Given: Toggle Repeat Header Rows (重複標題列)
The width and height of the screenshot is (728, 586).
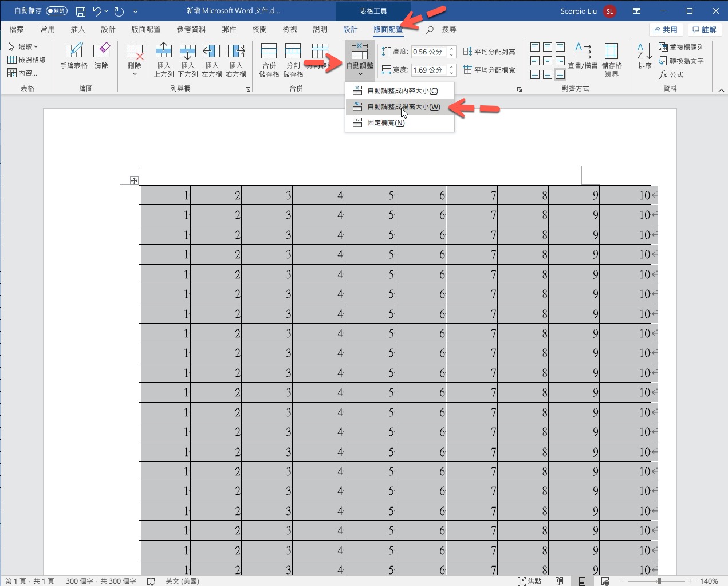Looking at the screenshot, I should point(681,47).
